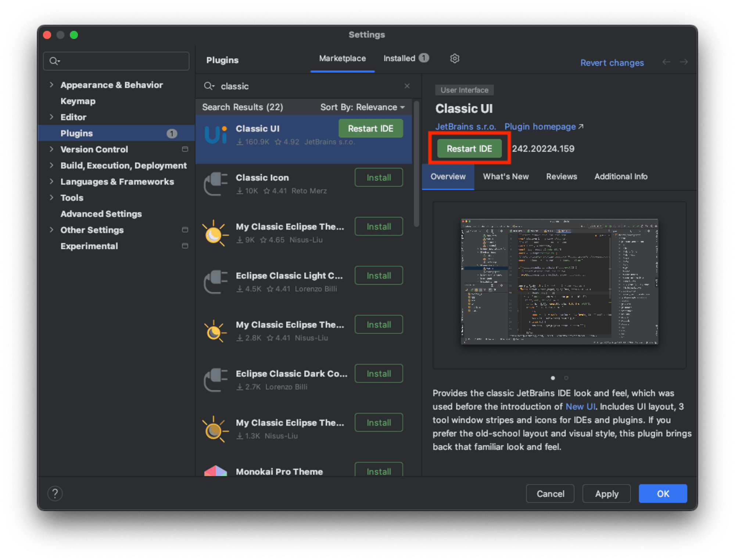This screenshot has width=735, height=560.
Task: Click the Classic UI plugin icon
Action: [x=216, y=135]
